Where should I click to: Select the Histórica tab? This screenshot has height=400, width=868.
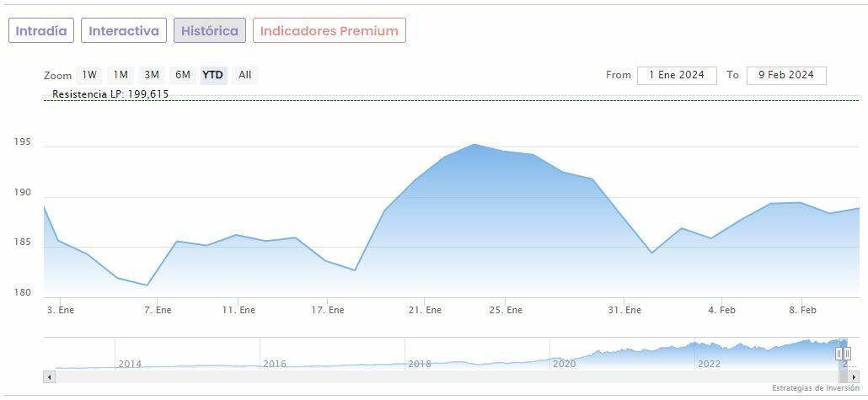pyautogui.click(x=210, y=31)
